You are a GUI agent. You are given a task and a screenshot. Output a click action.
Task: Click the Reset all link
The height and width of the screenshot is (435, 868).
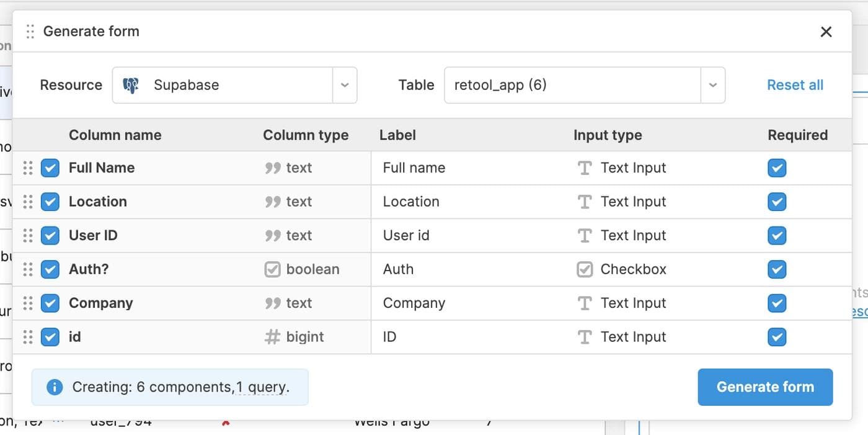pos(795,85)
